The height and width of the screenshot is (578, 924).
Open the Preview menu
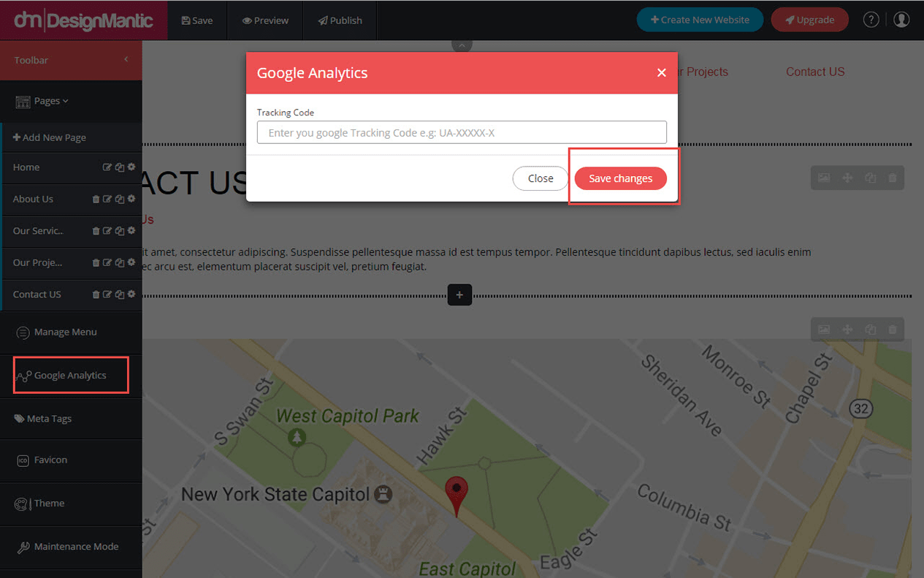click(264, 20)
